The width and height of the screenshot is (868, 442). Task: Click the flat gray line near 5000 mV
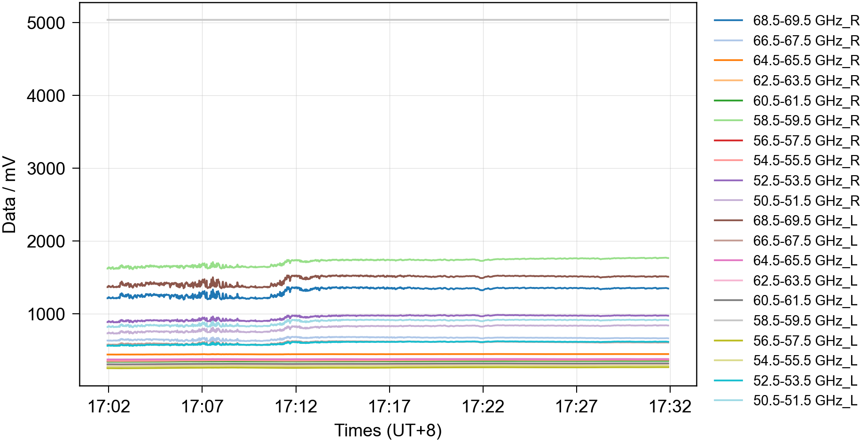click(x=388, y=20)
